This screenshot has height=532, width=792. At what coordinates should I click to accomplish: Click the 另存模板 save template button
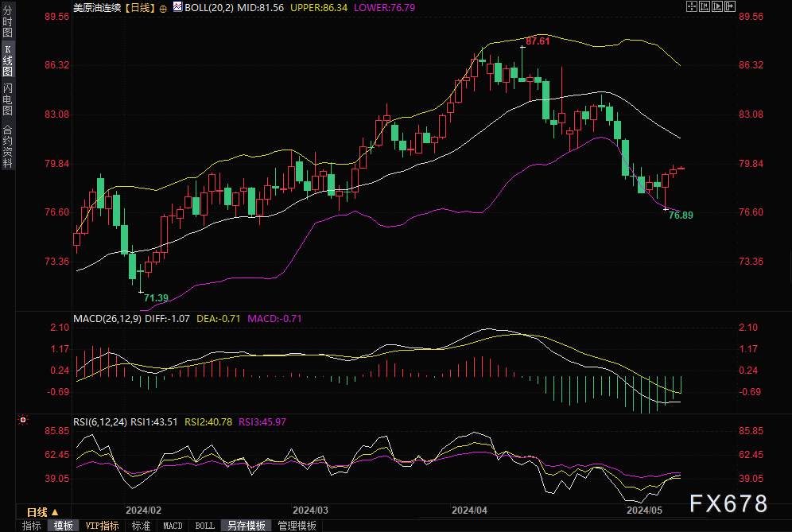point(246,526)
